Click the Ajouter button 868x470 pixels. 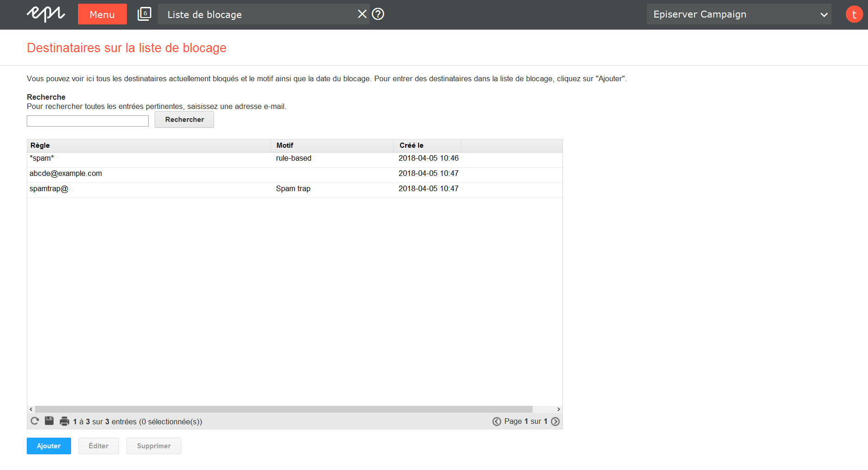pyautogui.click(x=49, y=446)
